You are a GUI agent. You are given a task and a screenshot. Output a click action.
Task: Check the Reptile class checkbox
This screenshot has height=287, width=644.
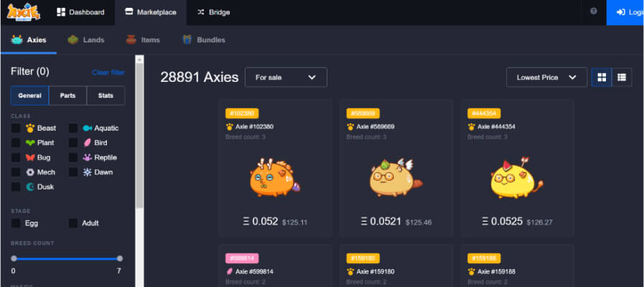(73, 158)
